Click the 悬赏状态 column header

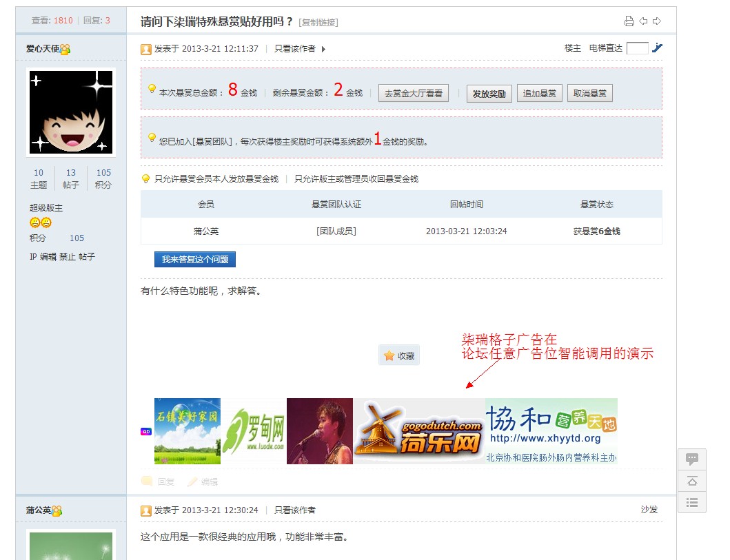pyautogui.click(x=597, y=204)
